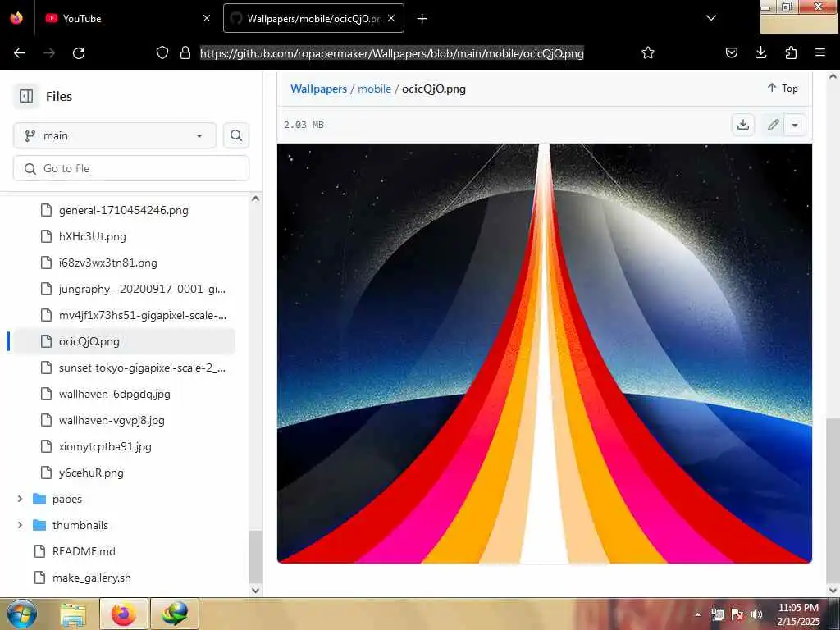Download the raw ocicQjO.png file
The image size is (840, 630).
(x=743, y=125)
